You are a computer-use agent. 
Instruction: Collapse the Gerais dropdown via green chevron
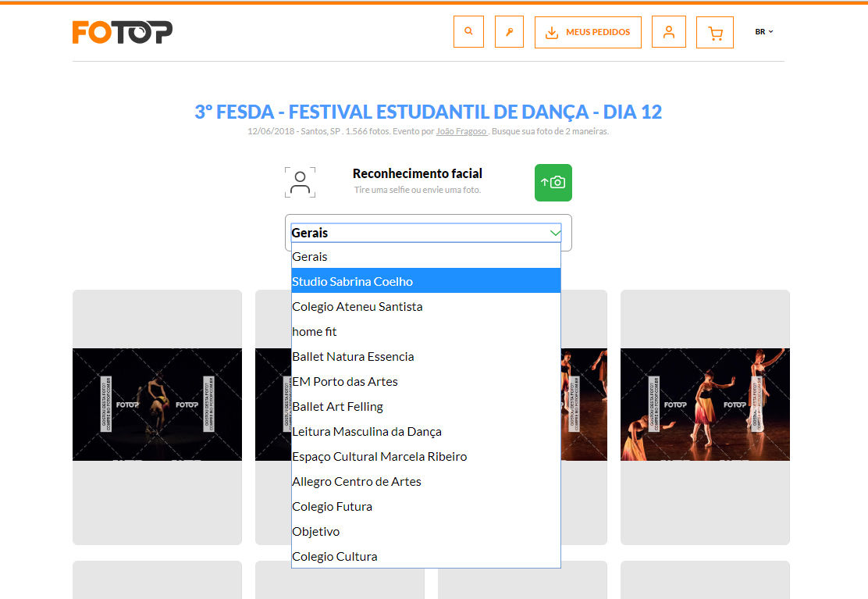point(555,233)
